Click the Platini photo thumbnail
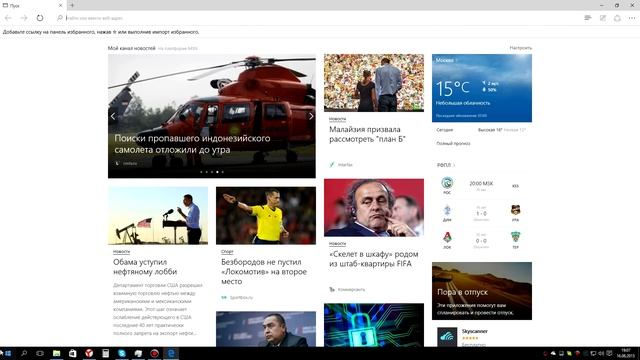 (x=374, y=207)
